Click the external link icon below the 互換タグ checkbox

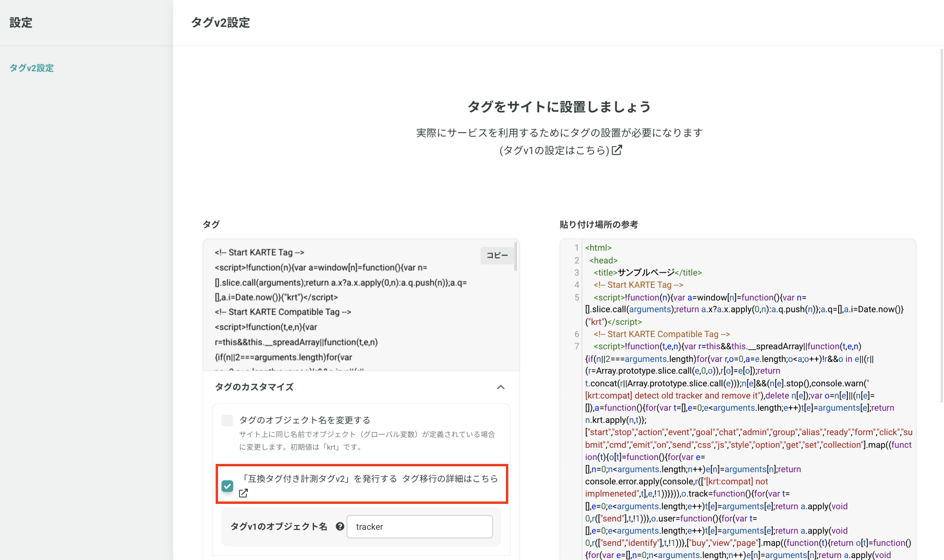243,493
